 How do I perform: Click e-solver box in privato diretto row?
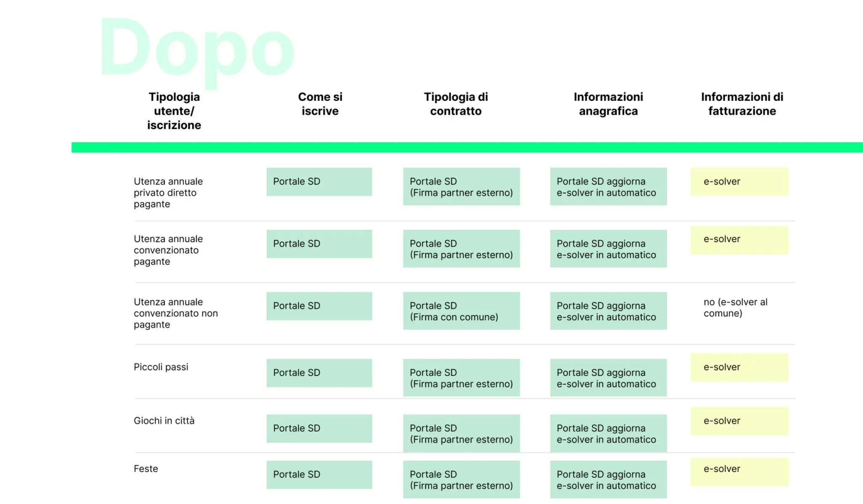739,182
